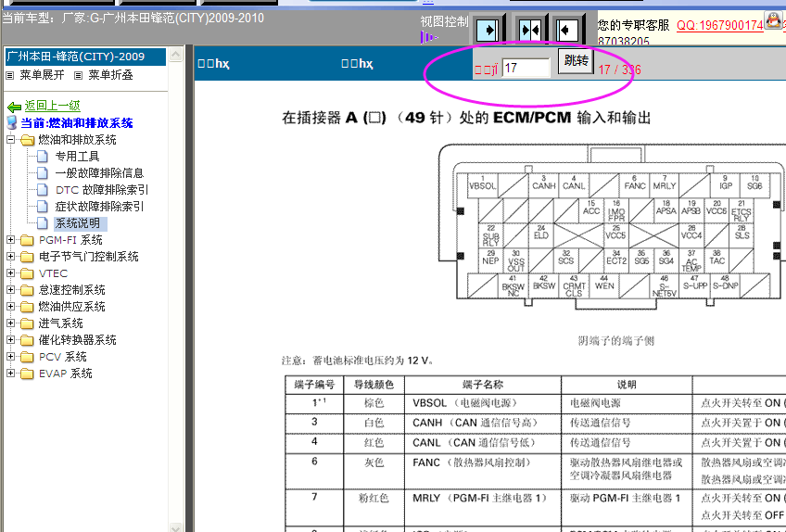This screenshot has height=532, width=786.
Task: Click the 电子节气门控制系统 folder icon
Action: click(x=28, y=257)
